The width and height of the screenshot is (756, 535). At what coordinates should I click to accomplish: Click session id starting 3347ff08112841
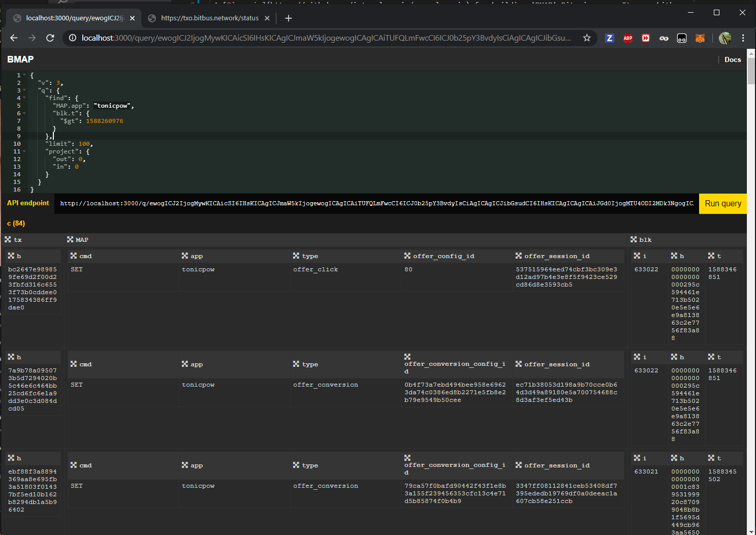(x=566, y=493)
